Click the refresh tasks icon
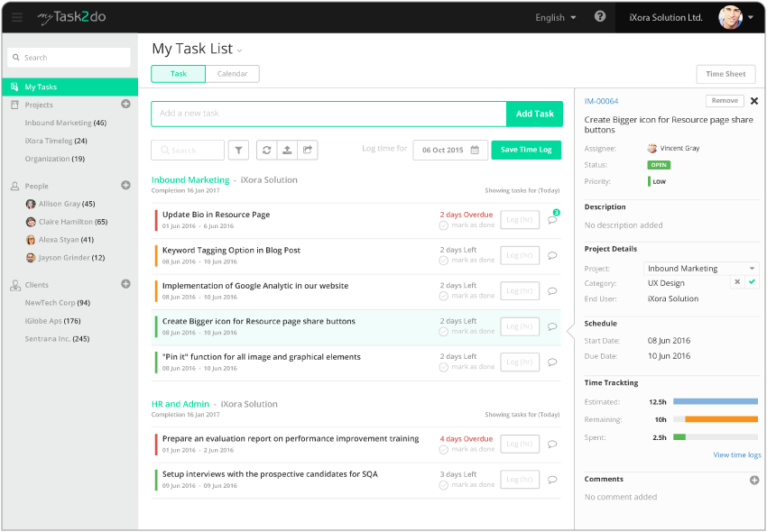Viewport: 767px width, 532px height. coord(266,151)
